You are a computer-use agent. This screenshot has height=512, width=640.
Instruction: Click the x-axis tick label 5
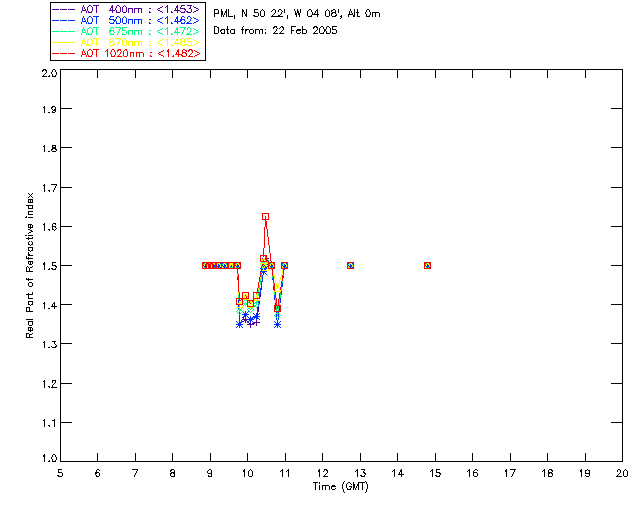click(60, 473)
